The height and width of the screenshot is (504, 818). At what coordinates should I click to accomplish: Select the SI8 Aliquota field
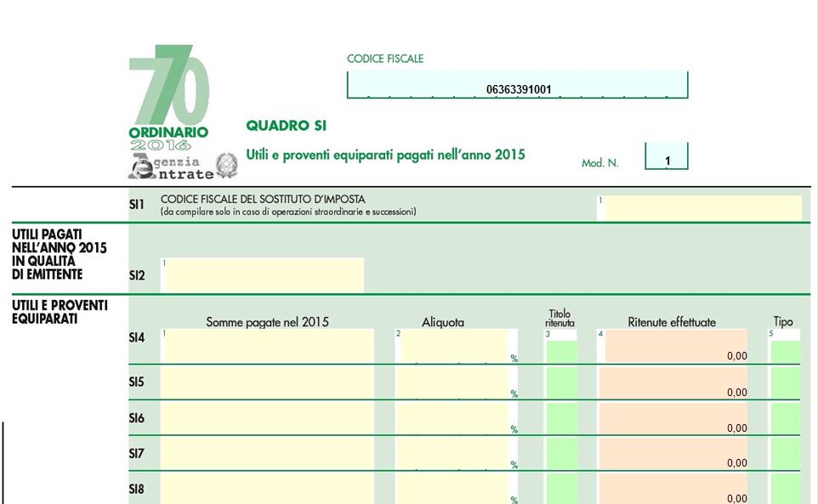452,489
